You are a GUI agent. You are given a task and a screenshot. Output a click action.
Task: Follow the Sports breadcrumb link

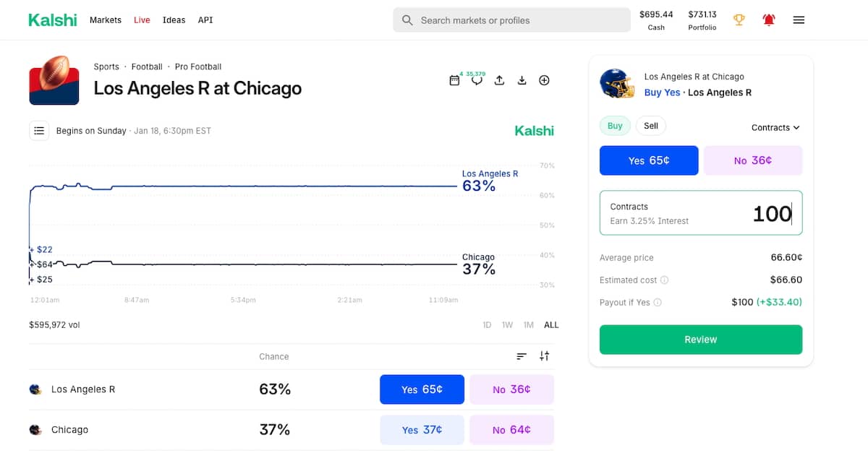coord(106,66)
